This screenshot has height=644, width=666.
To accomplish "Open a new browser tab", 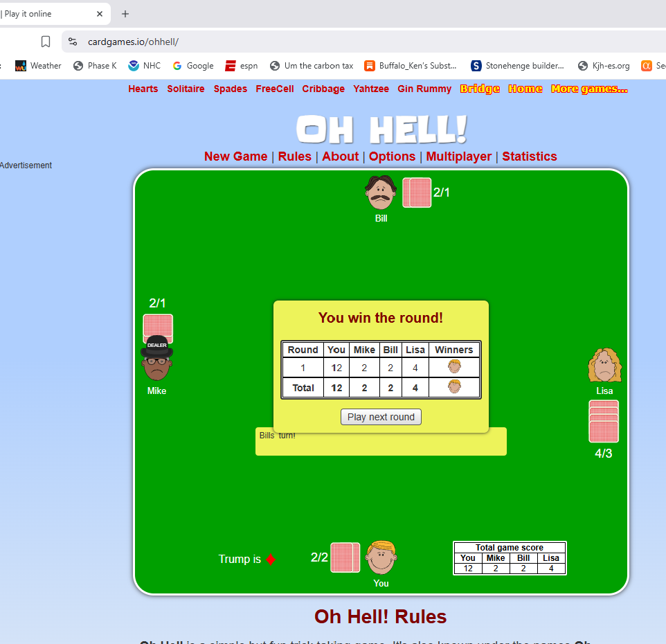I will click(x=125, y=14).
